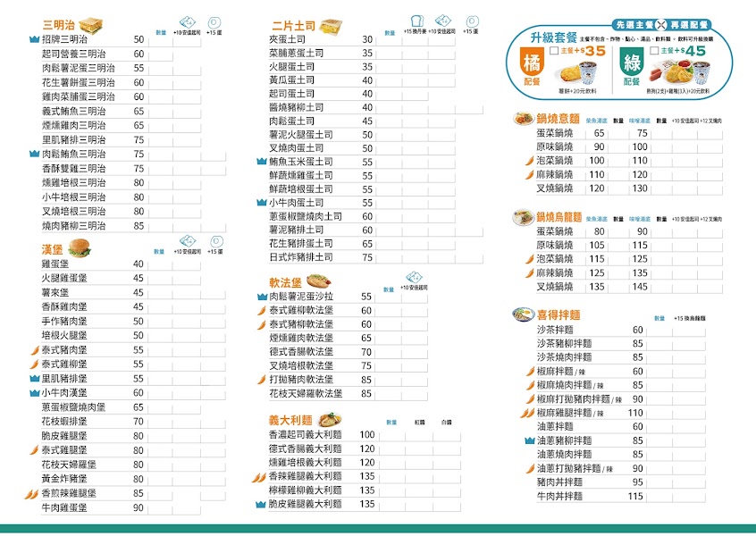This screenshot has width=756, height=536.
Task: Click the +15 換烏龍麵 column label
Action: click(x=690, y=318)
